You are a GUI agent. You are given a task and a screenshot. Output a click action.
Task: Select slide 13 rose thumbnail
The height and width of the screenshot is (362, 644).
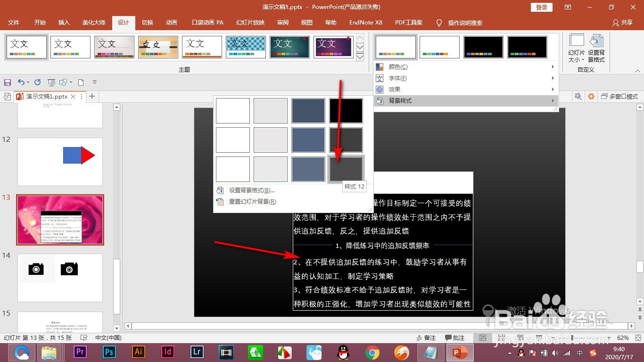pos(60,220)
